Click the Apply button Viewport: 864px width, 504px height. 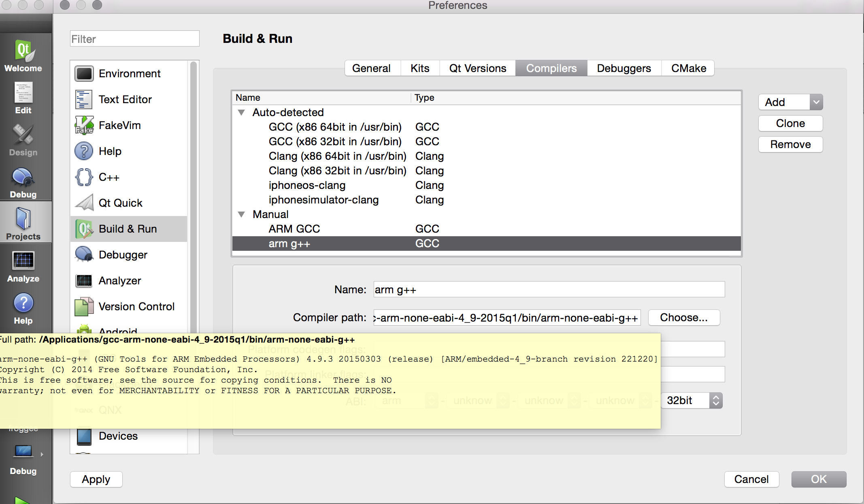(96, 479)
